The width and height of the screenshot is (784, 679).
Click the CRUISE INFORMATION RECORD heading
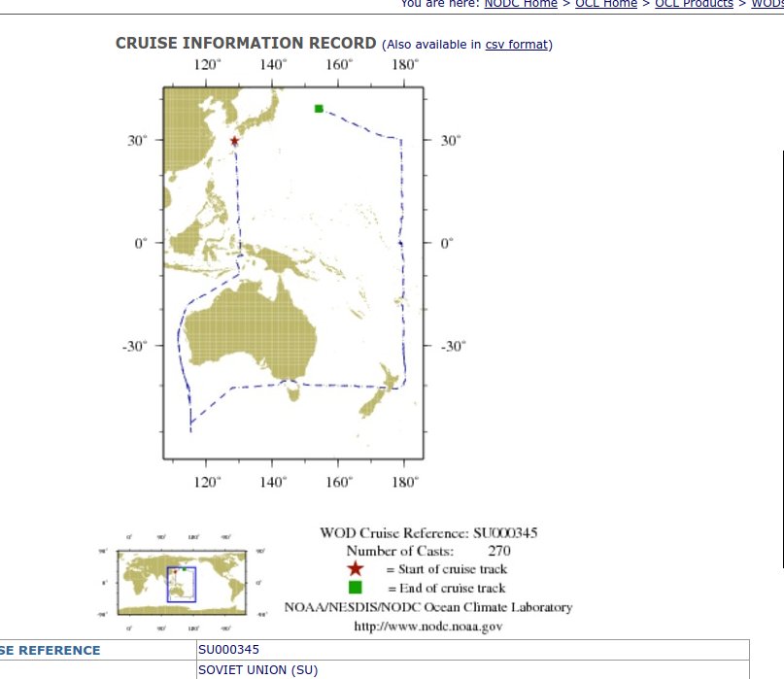coord(245,44)
